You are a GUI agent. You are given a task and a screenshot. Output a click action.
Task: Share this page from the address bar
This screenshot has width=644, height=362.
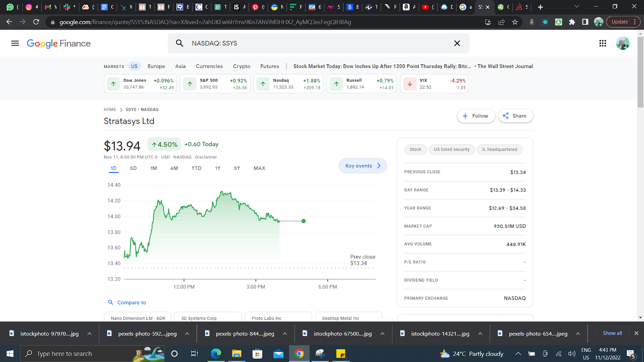(502, 22)
